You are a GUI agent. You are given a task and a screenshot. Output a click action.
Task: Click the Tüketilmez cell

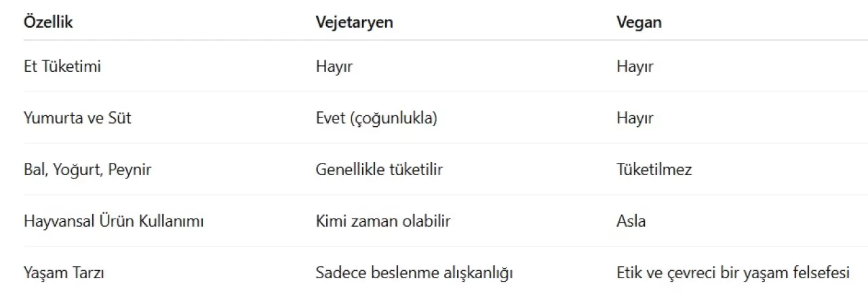(x=654, y=170)
